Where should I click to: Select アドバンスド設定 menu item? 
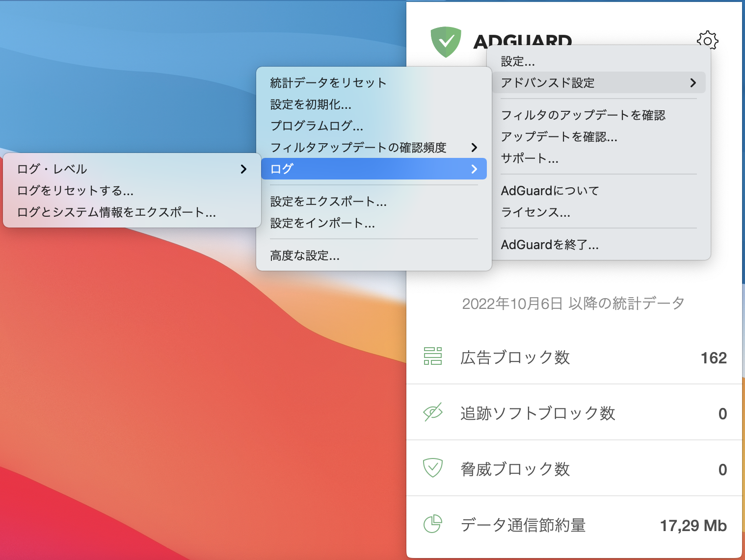(x=599, y=82)
